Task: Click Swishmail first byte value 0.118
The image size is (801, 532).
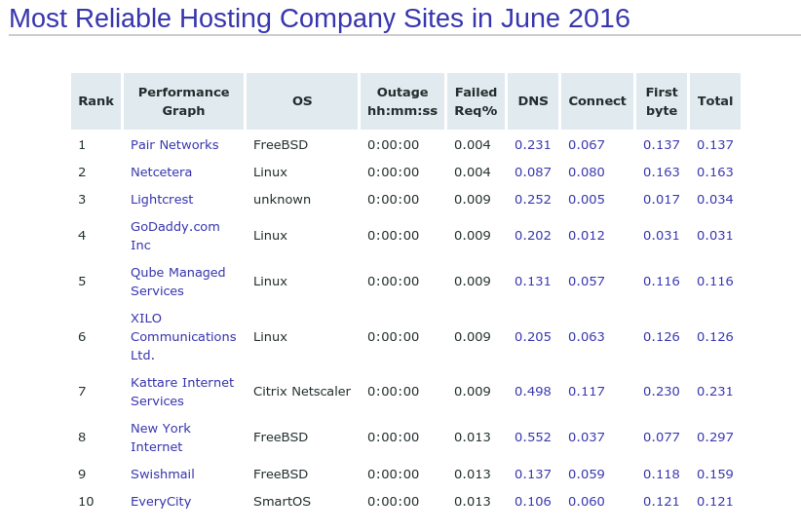Action: coord(661,475)
